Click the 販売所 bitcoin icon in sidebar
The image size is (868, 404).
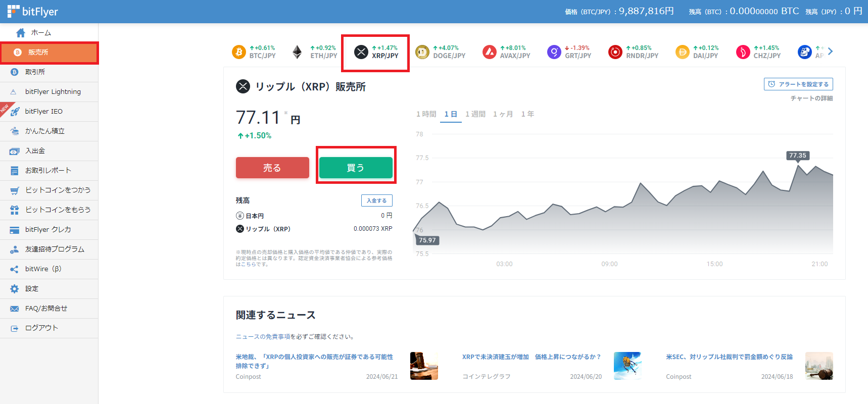(18, 53)
